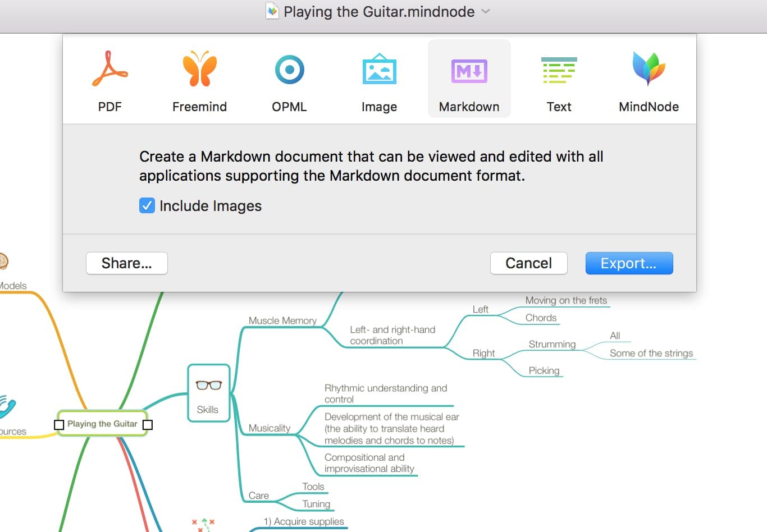Choose the Freemind butterfly export icon
Image resolution: width=767 pixels, height=532 pixels.
(200, 70)
